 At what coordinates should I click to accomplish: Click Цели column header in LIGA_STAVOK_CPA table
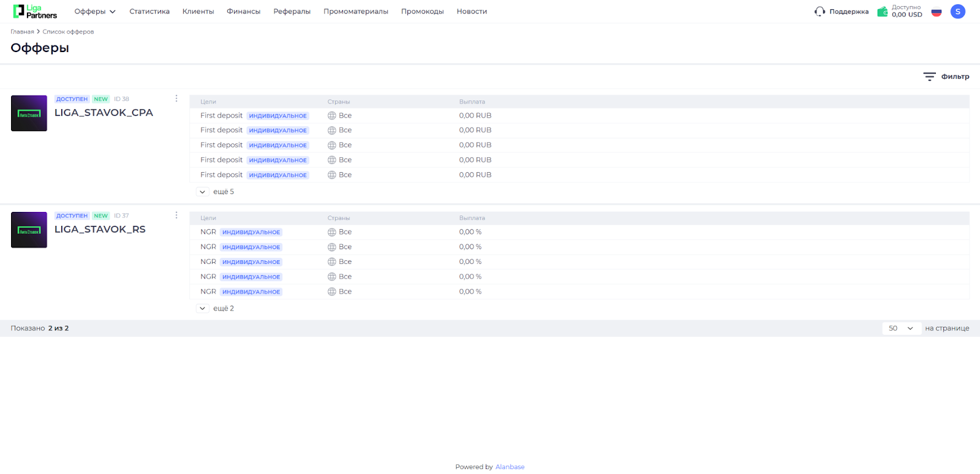[208, 102]
